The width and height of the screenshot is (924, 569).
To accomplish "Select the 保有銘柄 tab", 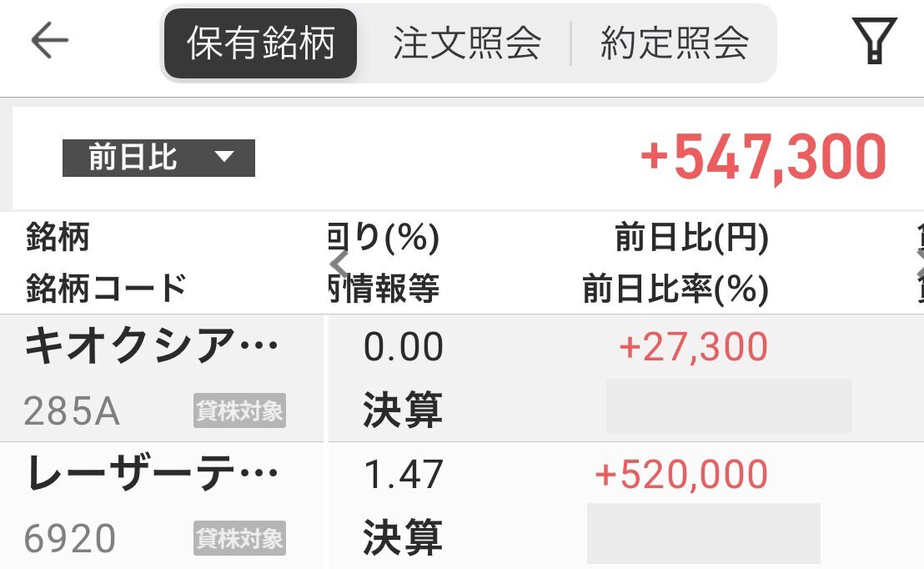I will (x=260, y=43).
